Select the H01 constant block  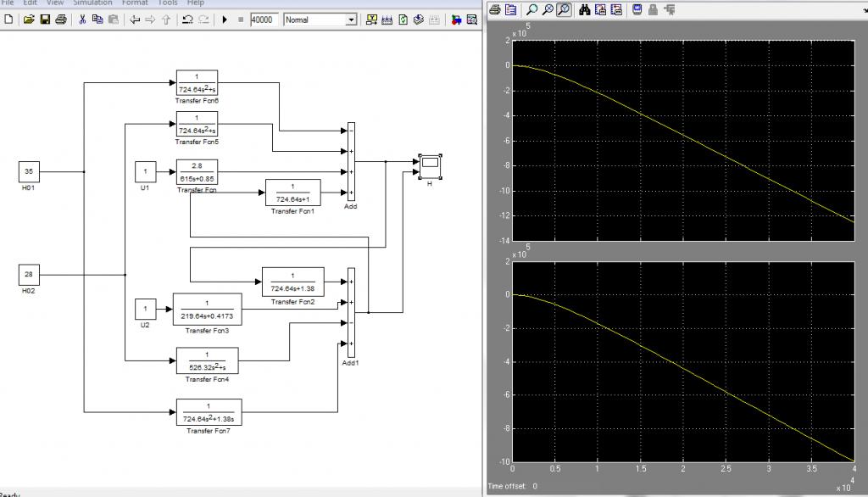[29, 171]
